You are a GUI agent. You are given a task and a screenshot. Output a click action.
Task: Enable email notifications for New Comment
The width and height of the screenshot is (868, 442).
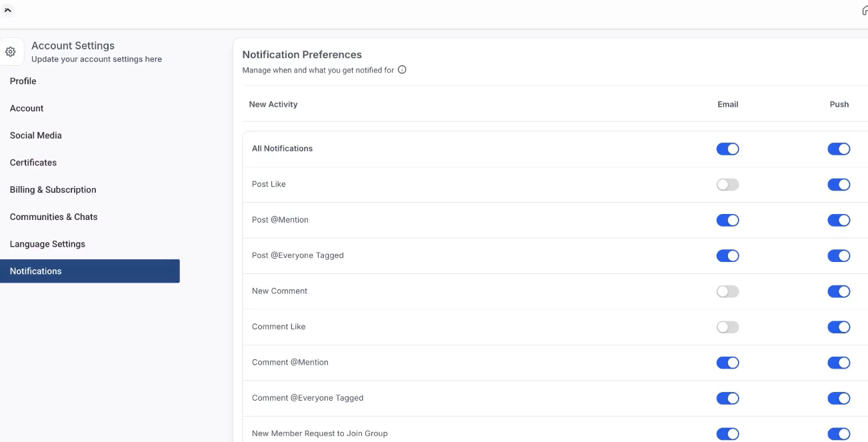tap(727, 291)
